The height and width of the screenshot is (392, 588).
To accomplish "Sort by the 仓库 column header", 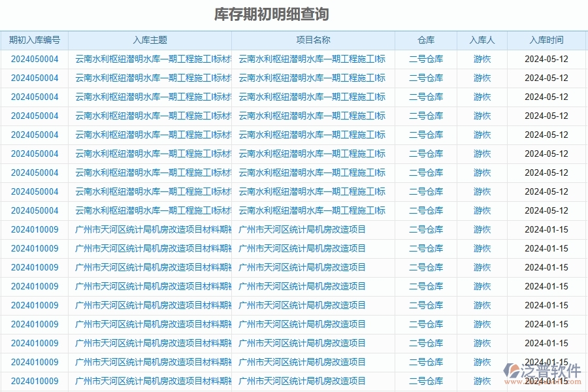I will (426, 40).
